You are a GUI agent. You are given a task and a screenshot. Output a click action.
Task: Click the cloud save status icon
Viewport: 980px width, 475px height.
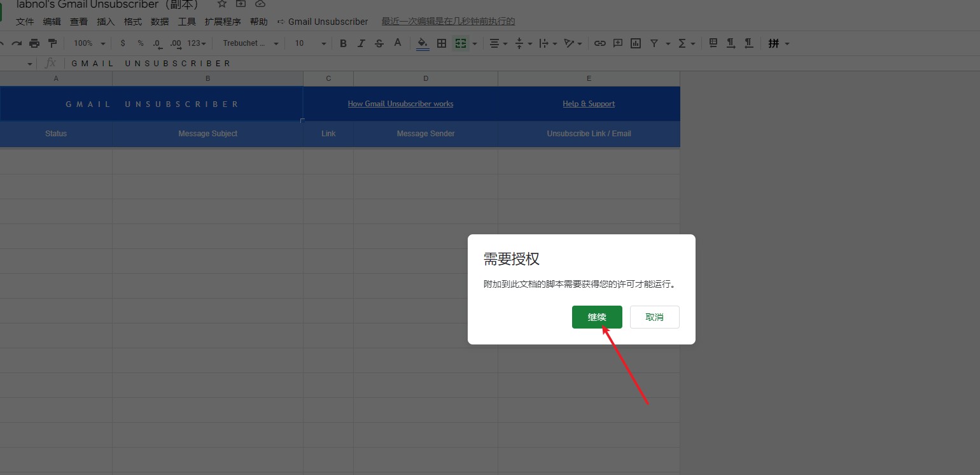coord(260,4)
